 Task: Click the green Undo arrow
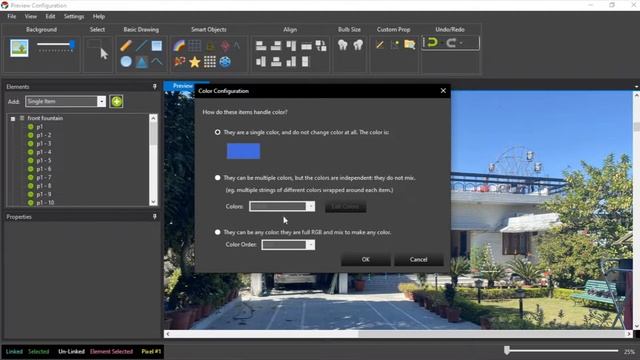point(432,42)
